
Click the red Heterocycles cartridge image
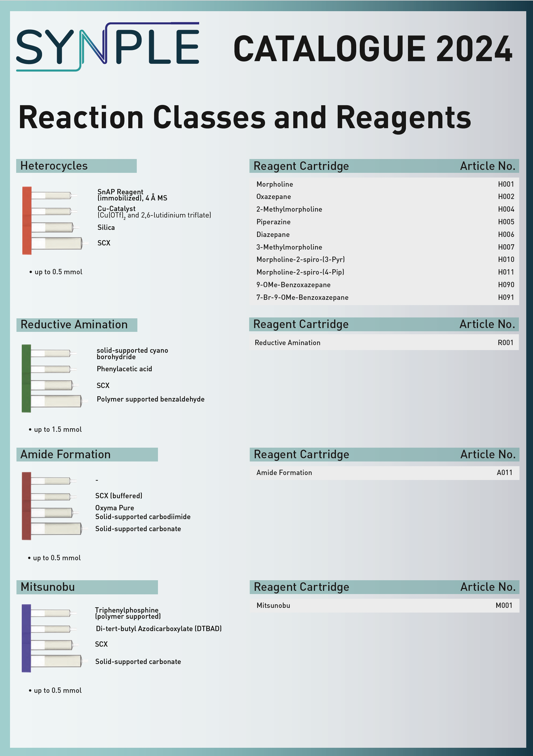click(x=53, y=221)
